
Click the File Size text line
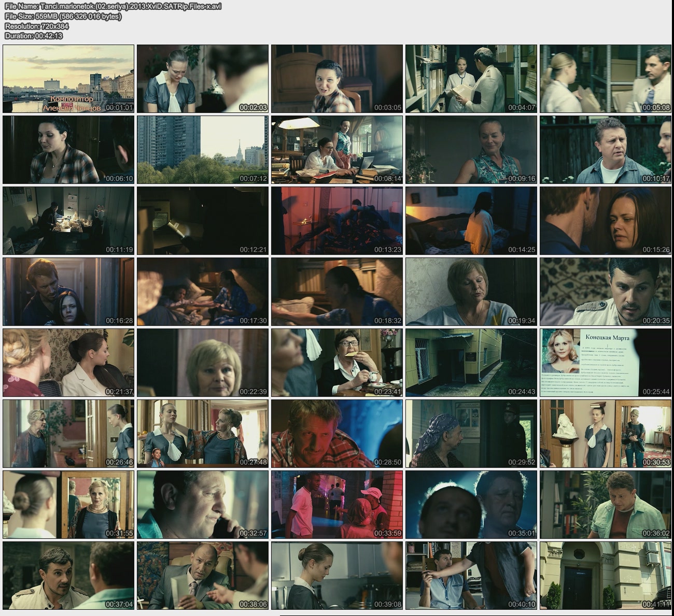coord(63,16)
